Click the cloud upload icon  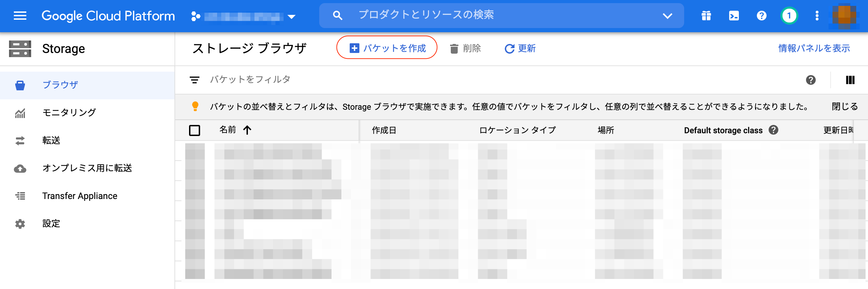click(20, 169)
